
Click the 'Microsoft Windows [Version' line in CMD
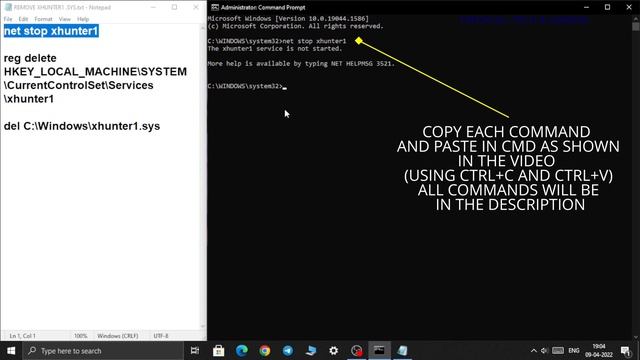(x=288, y=19)
